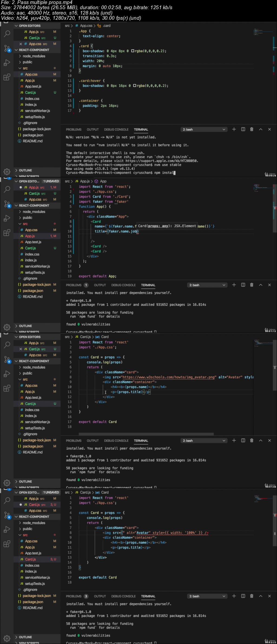The height and width of the screenshot is (644, 277).
Task: Click rgba color swatch on the .card:hover box-shadow line
Action: pyautogui.click(x=134, y=86)
